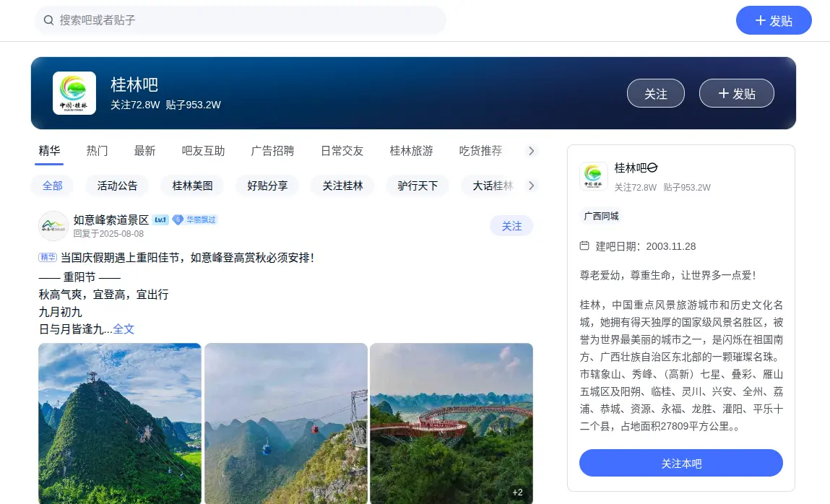
Task: Click the 桂林吧 title in the banner
Action: pos(134,84)
